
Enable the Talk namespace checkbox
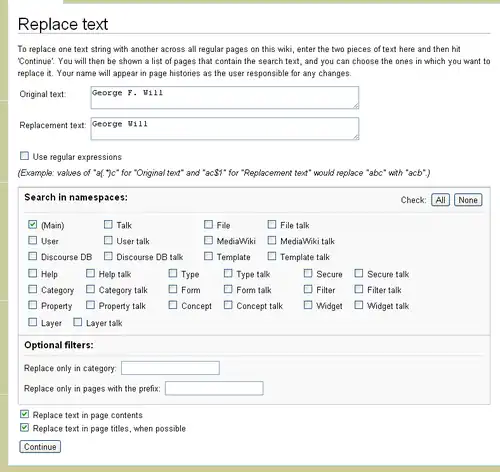tap(108, 224)
